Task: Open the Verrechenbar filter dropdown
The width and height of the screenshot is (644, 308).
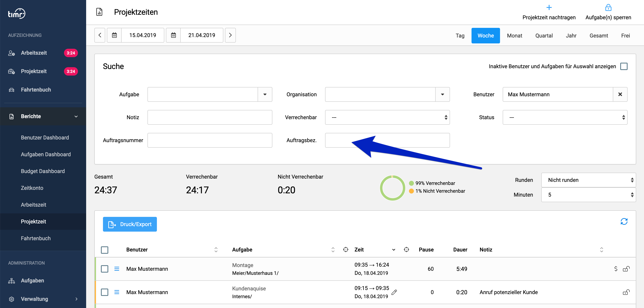Action: coord(387,117)
